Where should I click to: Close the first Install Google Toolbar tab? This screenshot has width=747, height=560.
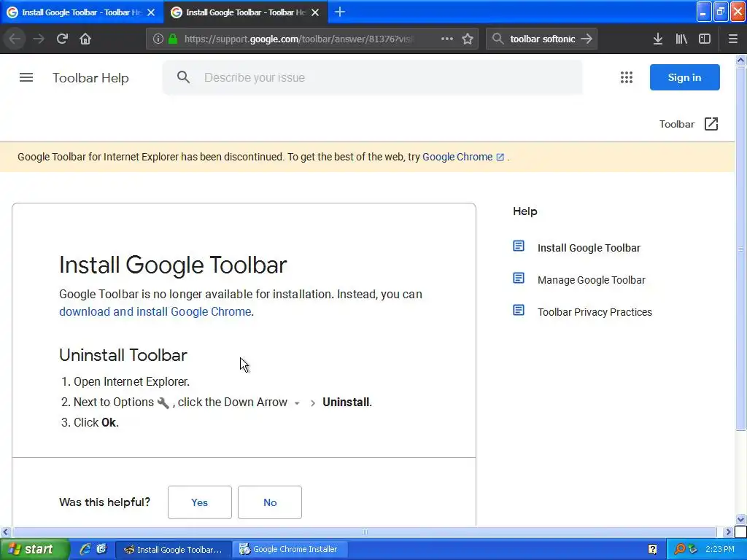pos(151,12)
